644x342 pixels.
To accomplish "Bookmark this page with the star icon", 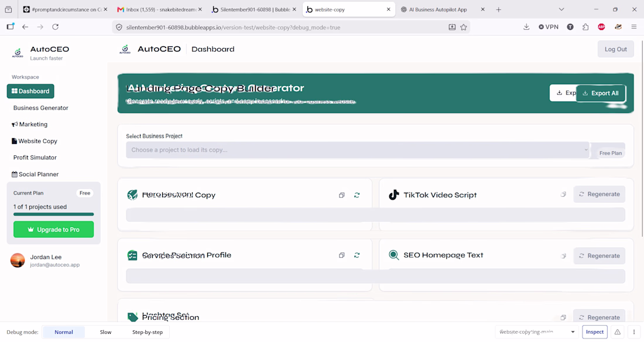I will click(464, 27).
